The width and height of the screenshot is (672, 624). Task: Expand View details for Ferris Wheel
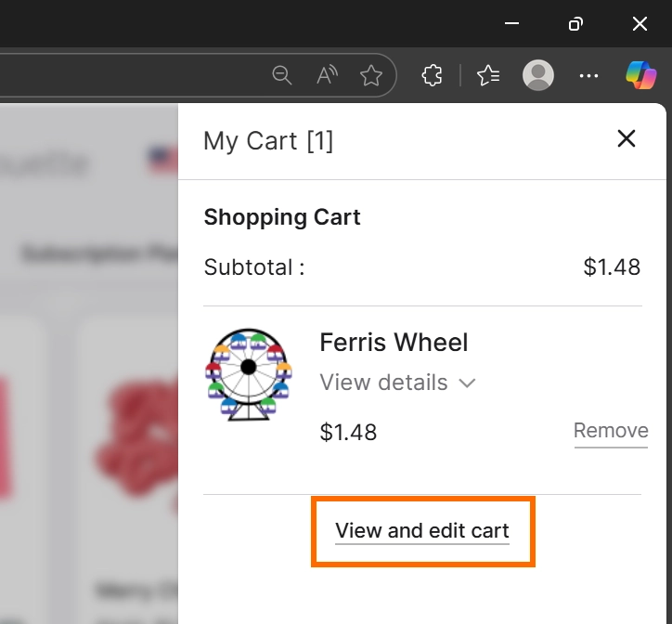pos(383,383)
